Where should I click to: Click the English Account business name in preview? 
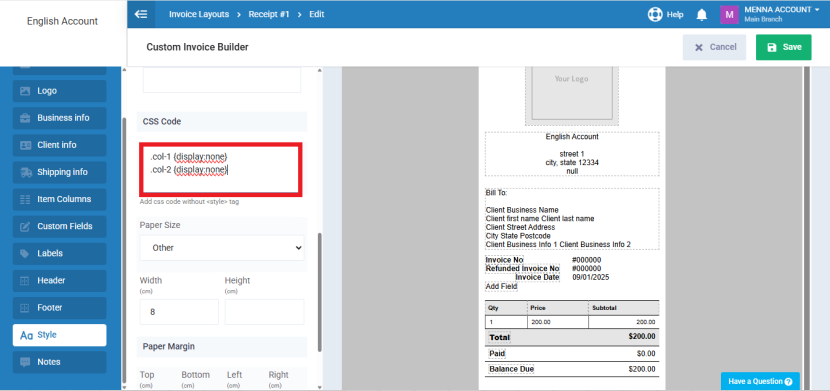[x=572, y=137]
